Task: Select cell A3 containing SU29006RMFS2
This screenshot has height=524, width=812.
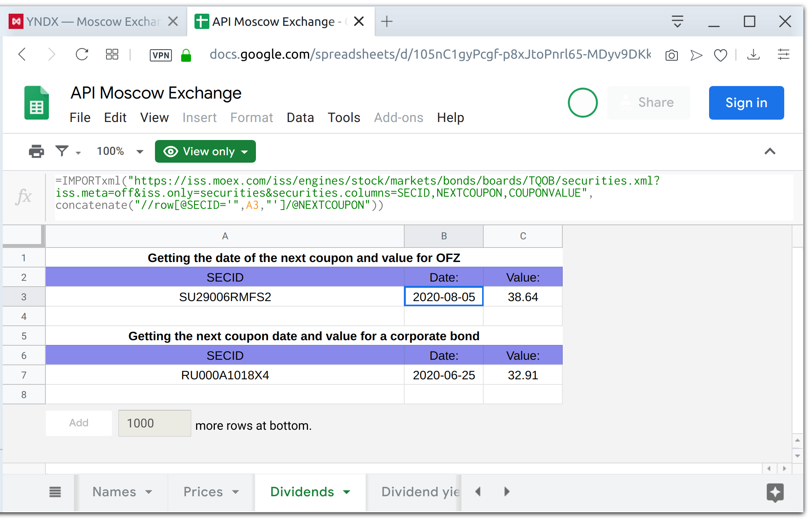Action: [225, 297]
